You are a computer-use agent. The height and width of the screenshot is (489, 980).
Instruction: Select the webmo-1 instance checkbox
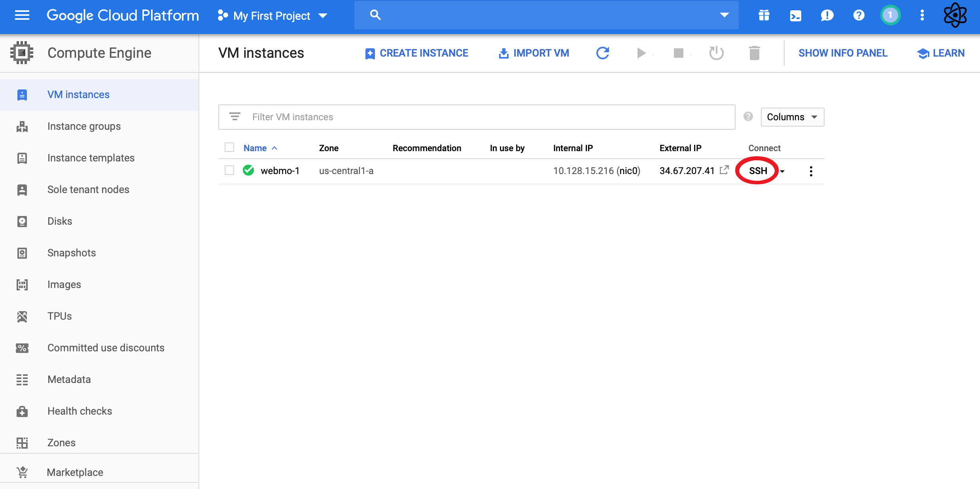point(229,171)
